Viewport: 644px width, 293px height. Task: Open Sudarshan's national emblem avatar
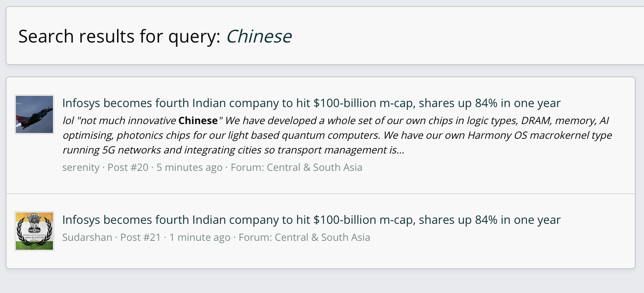pyautogui.click(x=34, y=231)
